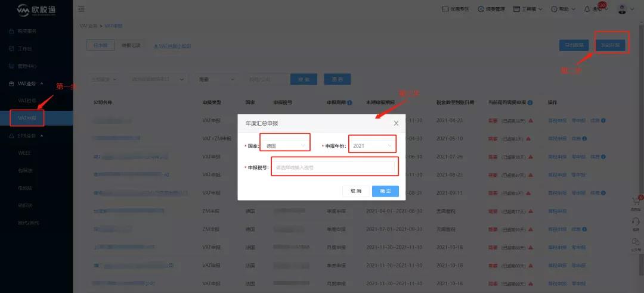Click the period 2021-07-01~2021-09-30 cell

[394, 229]
